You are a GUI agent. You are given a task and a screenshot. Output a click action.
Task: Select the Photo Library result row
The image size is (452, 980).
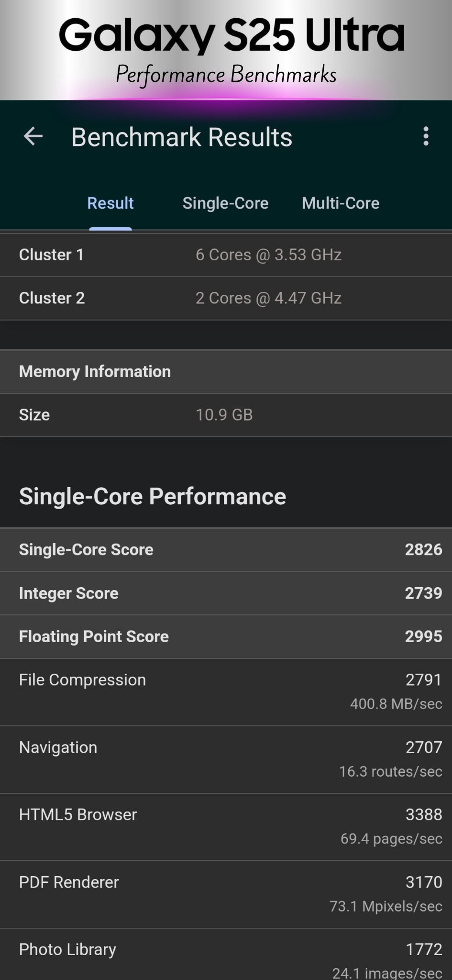tap(226, 955)
